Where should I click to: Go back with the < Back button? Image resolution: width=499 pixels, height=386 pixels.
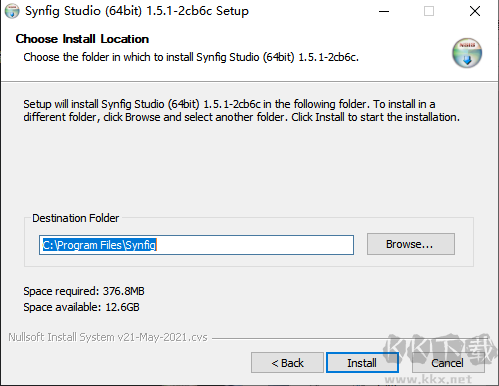click(x=287, y=363)
